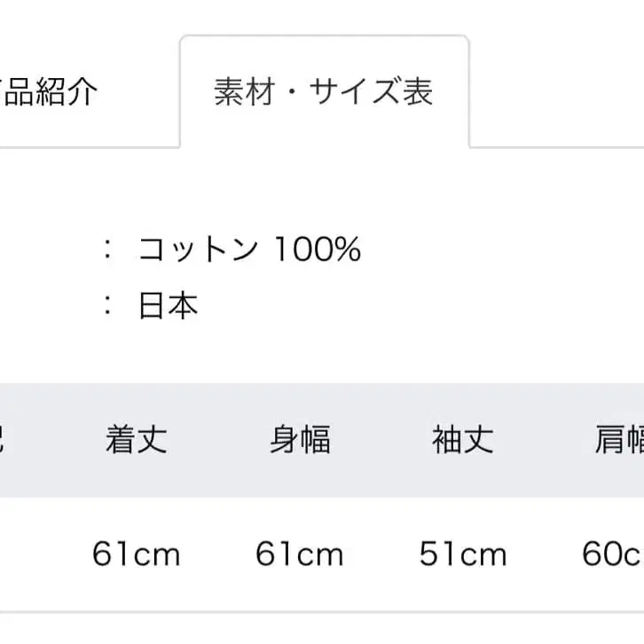Image resolution: width=644 pixels, height=644 pixels.
Task: Switch to the 素材・サイズ表 tab
Action: point(324,92)
